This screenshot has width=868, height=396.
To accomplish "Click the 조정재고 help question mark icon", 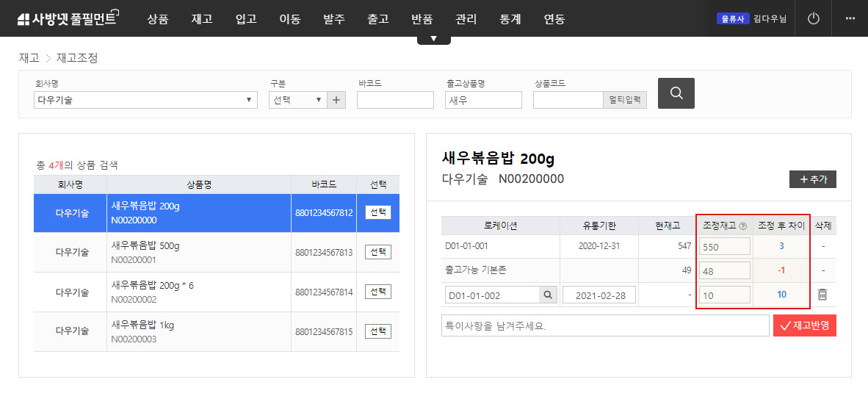I will click(742, 226).
